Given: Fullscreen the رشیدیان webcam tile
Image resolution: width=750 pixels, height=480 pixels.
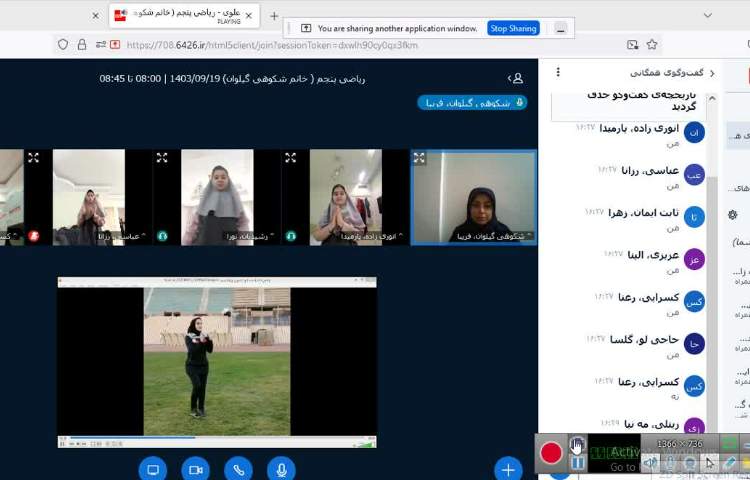Looking at the screenshot, I should click(x=162, y=158).
